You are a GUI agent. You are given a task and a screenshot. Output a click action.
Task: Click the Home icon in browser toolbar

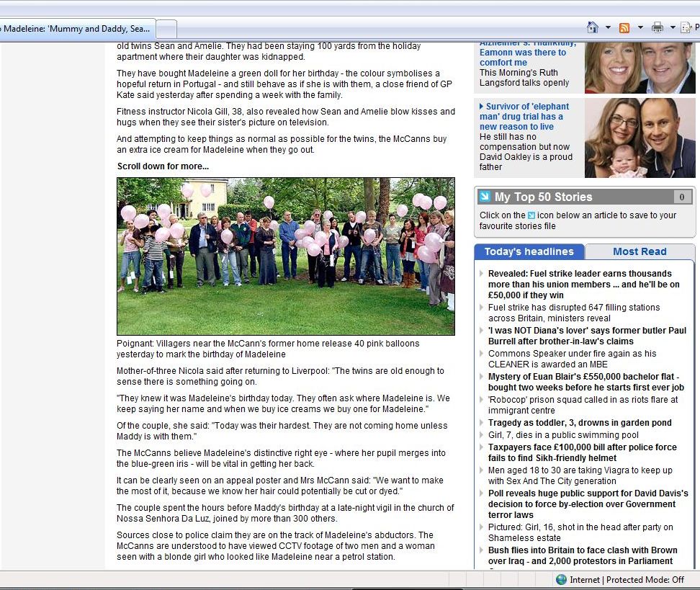point(593,27)
